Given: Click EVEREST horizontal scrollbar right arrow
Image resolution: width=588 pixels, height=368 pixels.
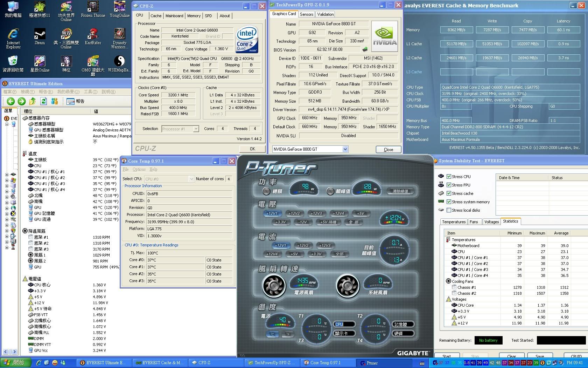Looking at the screenshot, I should click(x=14, y=352).
